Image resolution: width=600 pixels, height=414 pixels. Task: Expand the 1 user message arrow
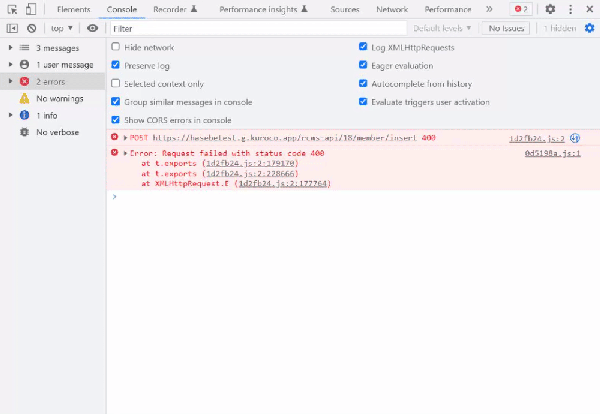[10, 64]
